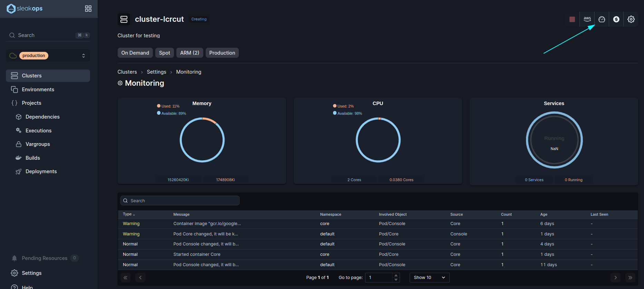Screen dimensions: 644x289
Task: Open the cluster billing dollar icon
Action: 616,19
